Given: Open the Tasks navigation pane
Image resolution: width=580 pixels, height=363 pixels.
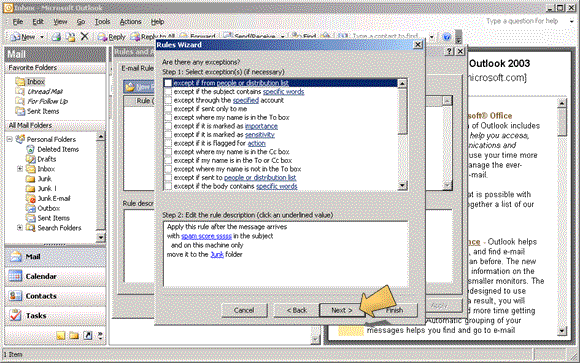Looking at the screenshot, I should (55, 315).
